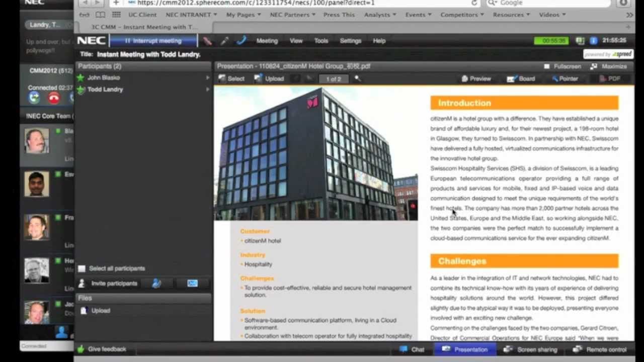Activate the Pointer tool
644x362 pixels.
pos(565,79)
